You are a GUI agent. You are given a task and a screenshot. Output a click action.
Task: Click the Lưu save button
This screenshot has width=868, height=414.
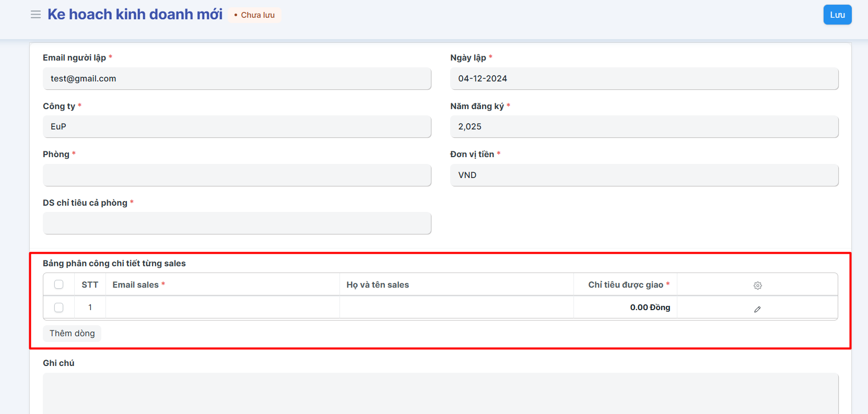click(837, 15)
